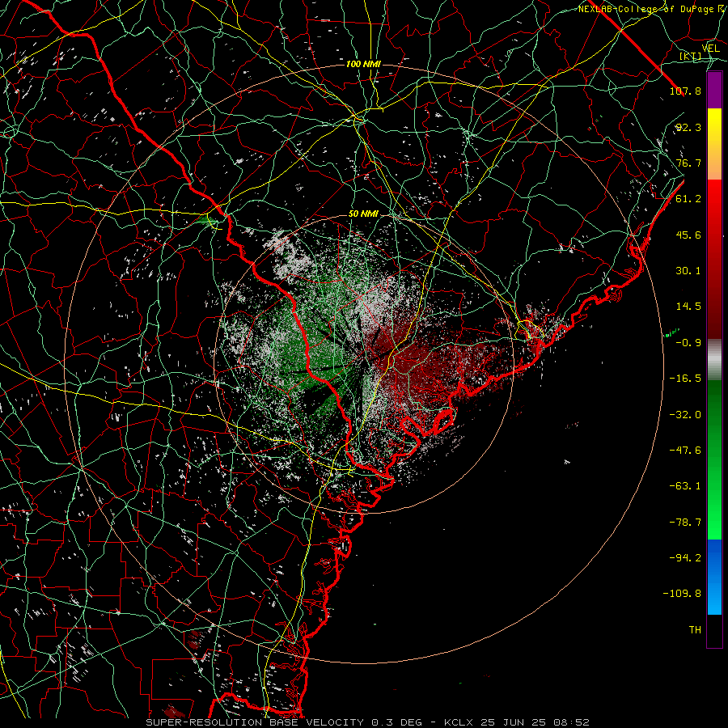The image size is (728, 728).
Task: Click the gray near-zero segment of the color bar
Action: (714, 360)
